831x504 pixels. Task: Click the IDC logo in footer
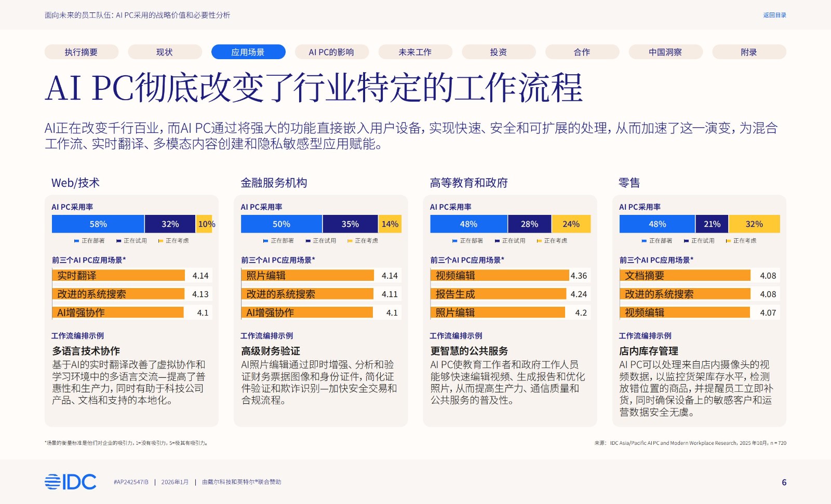point(70,482)
